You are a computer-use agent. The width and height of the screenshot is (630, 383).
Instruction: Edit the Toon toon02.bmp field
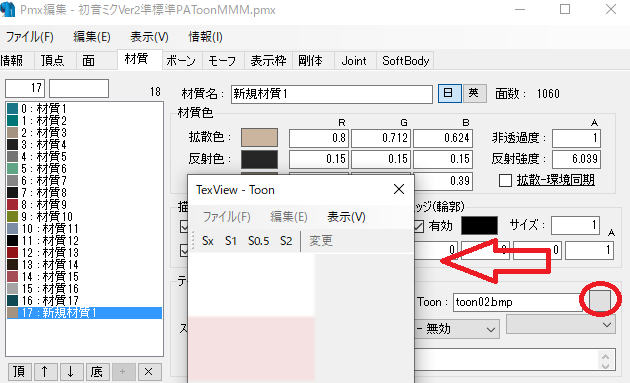pos(518,302)
